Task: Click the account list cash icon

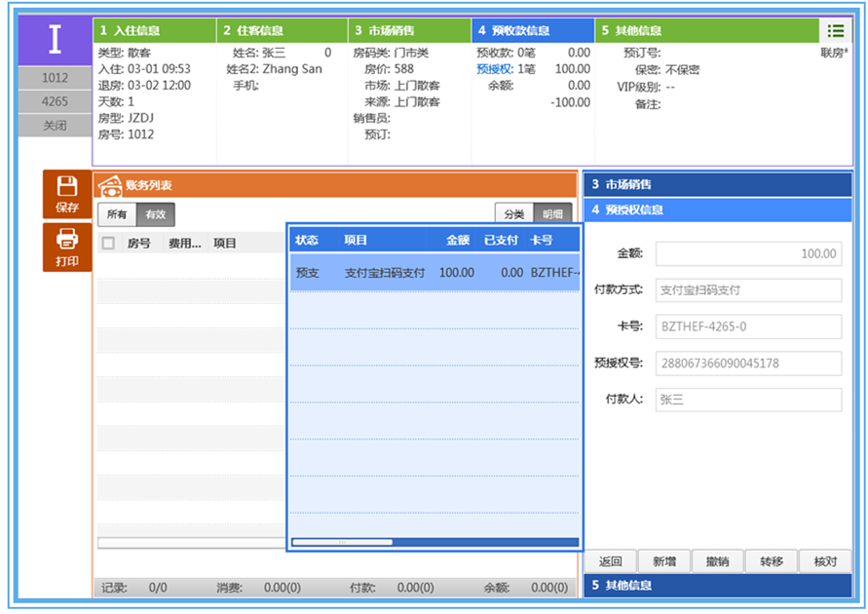Action: 110,185
